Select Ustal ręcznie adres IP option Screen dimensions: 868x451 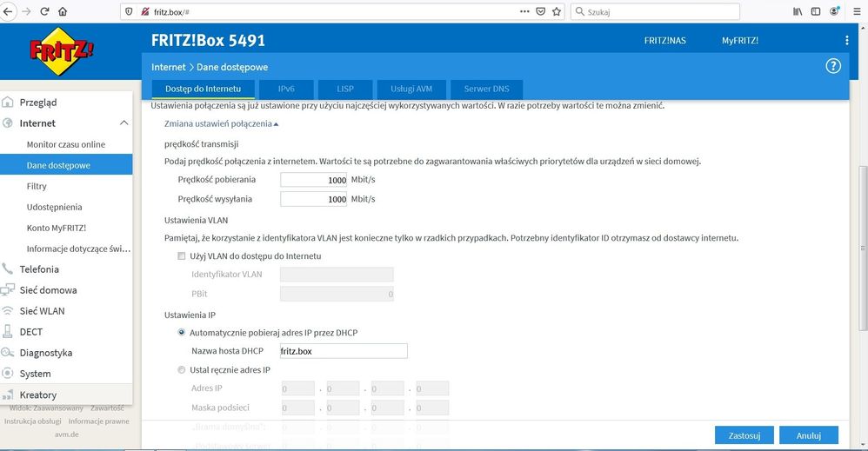click(182, 370)
